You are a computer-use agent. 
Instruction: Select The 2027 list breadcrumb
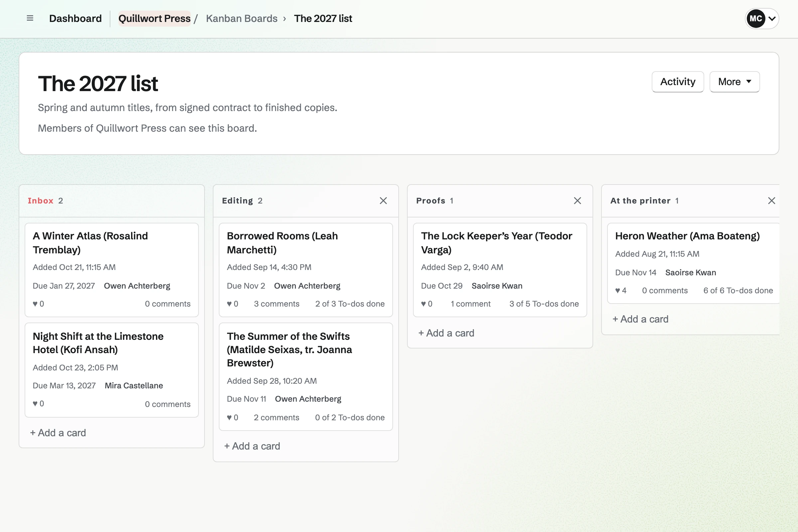tap(323, 18)
